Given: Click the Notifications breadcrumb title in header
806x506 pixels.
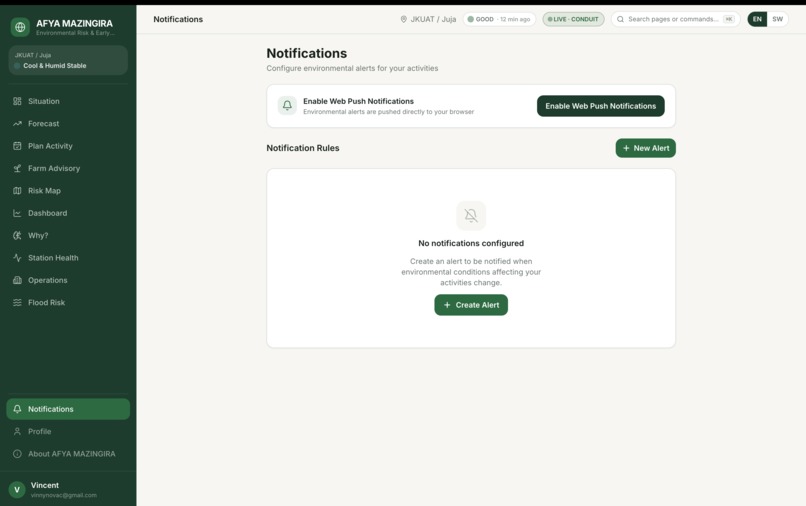Looking at the screenshot, I should pos(178,19).
